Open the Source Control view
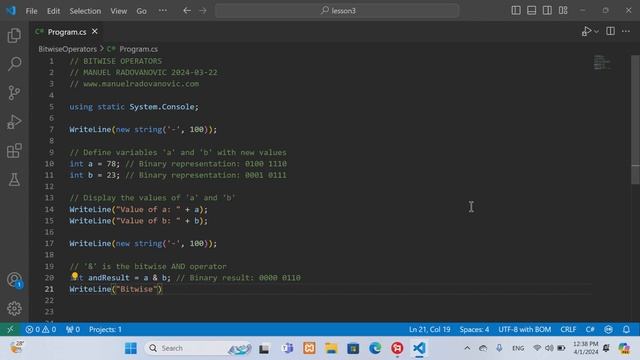 click(x=14, y=93)
